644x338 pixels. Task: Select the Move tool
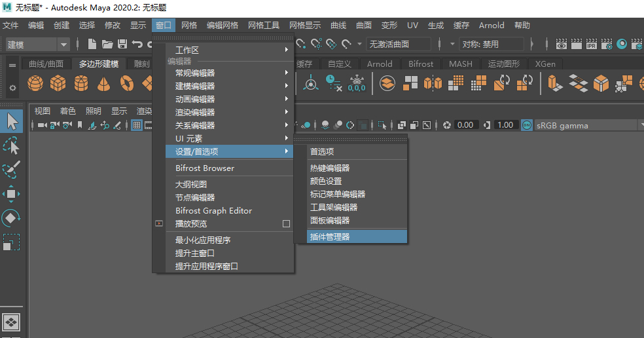12,194
